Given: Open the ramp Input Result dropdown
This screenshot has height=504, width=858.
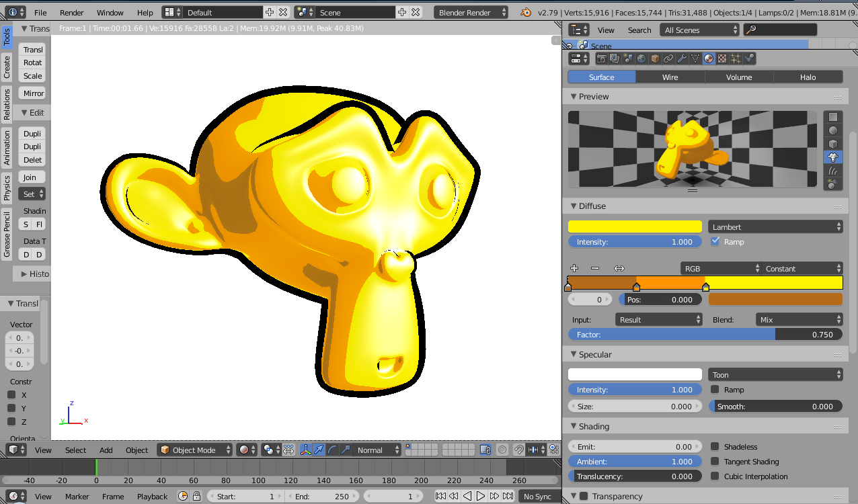Looking at the screenshot, I should coord(659,319).
